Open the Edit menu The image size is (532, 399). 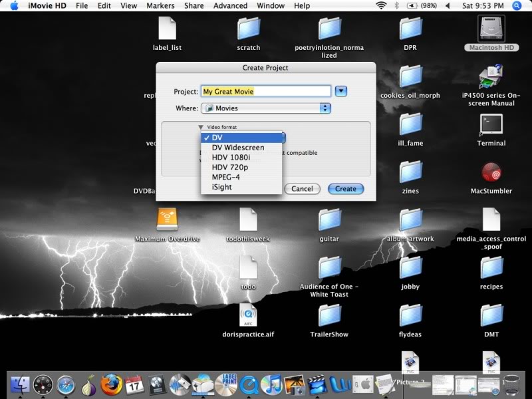[104, 6]
